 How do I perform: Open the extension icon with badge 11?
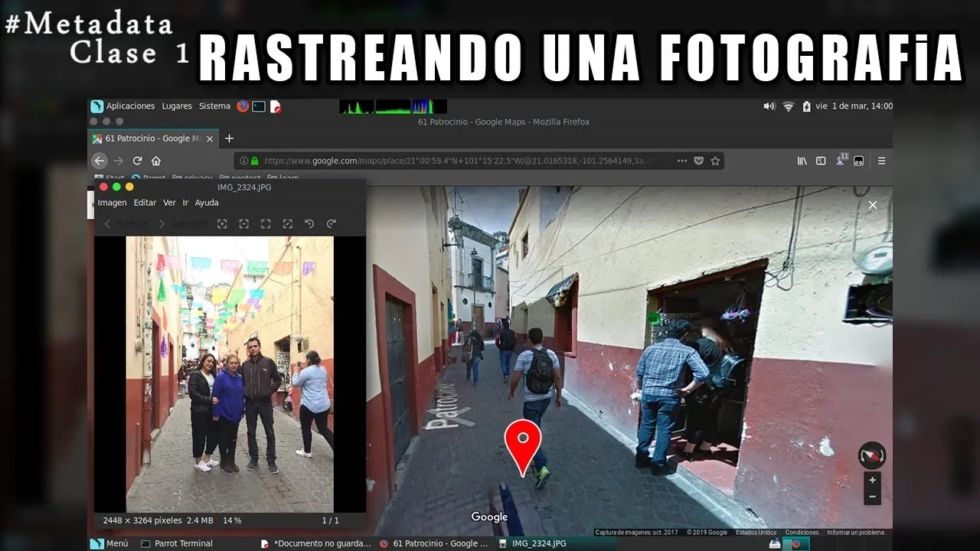click(841, 160)
